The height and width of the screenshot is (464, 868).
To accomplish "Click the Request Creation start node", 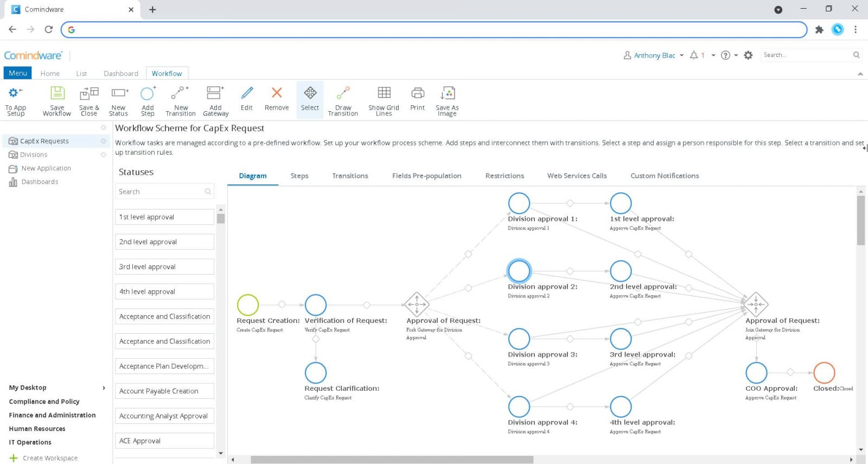I will (248, 305).
